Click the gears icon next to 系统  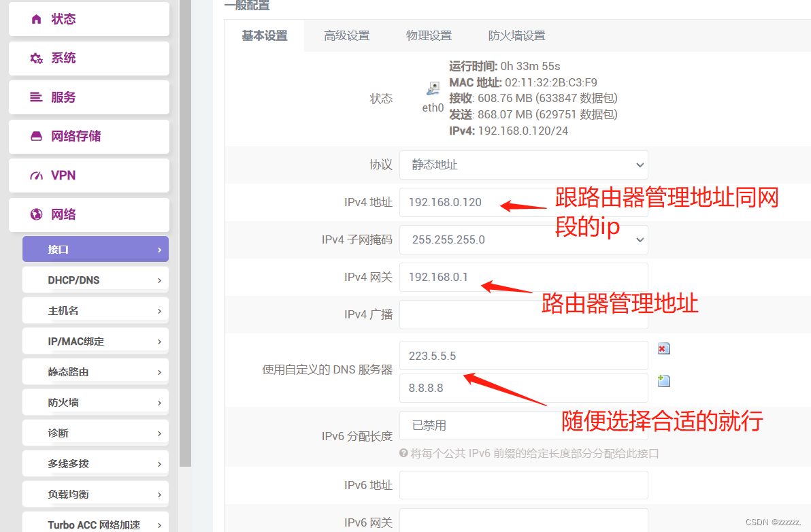pos(36,59)
